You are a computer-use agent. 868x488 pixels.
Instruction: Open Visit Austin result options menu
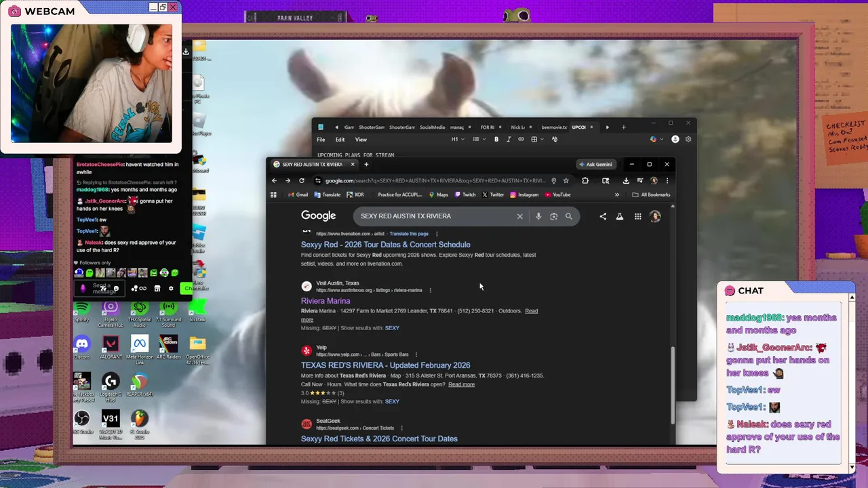click(430, 290)
